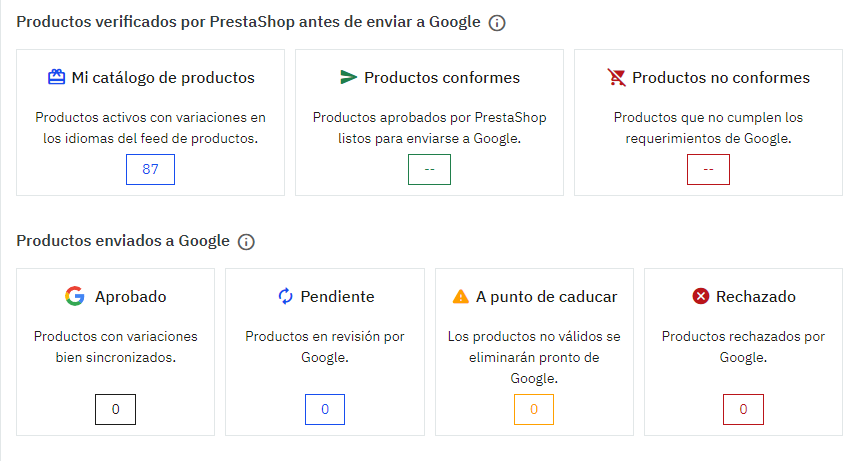845x461 pixels.
Task: Select the Productos no conformes card title
Action: (x=721, y=77)
